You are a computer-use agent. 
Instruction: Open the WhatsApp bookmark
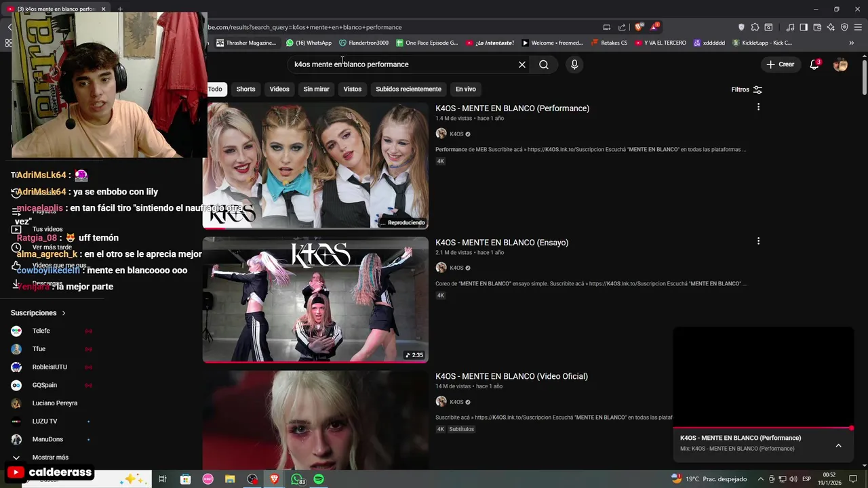click(309, 43)
